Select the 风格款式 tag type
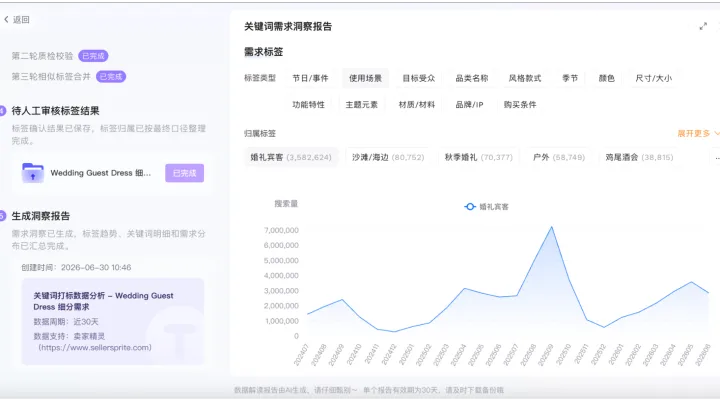The height and width of the screenshot is (403, 720). click(525, 78)
